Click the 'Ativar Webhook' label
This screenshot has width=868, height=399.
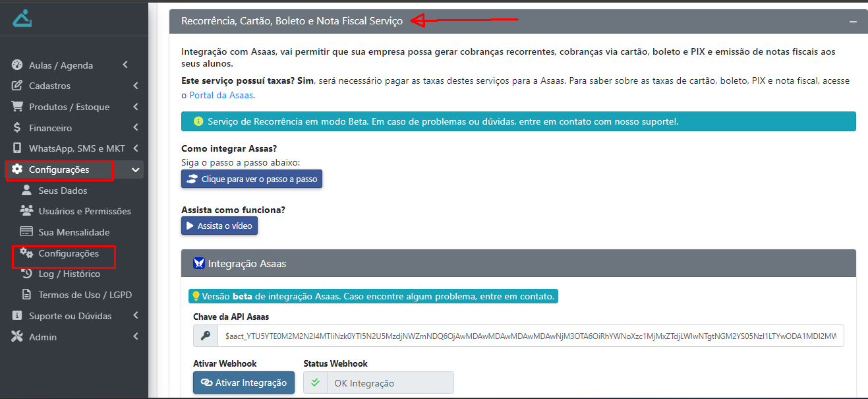[x=225, y=363]
